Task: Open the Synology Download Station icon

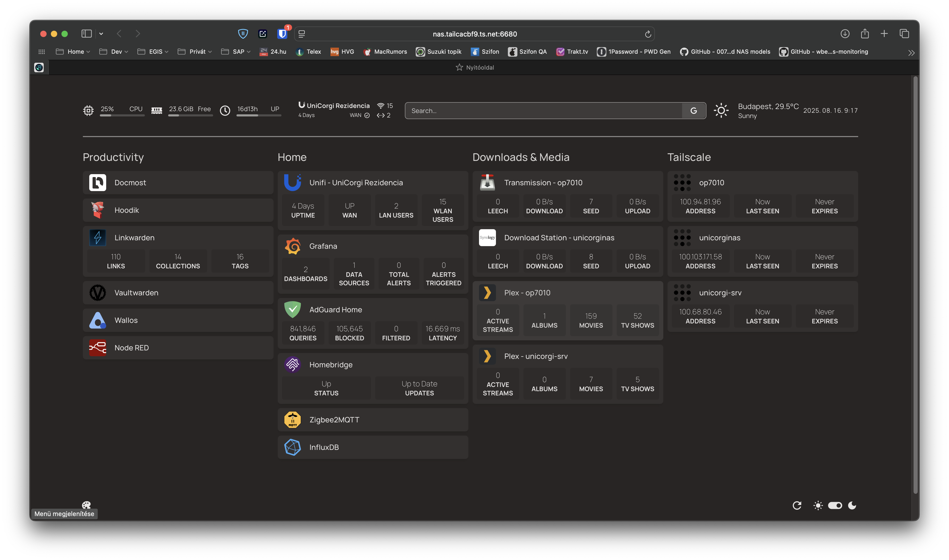Action: click(487, 238)
